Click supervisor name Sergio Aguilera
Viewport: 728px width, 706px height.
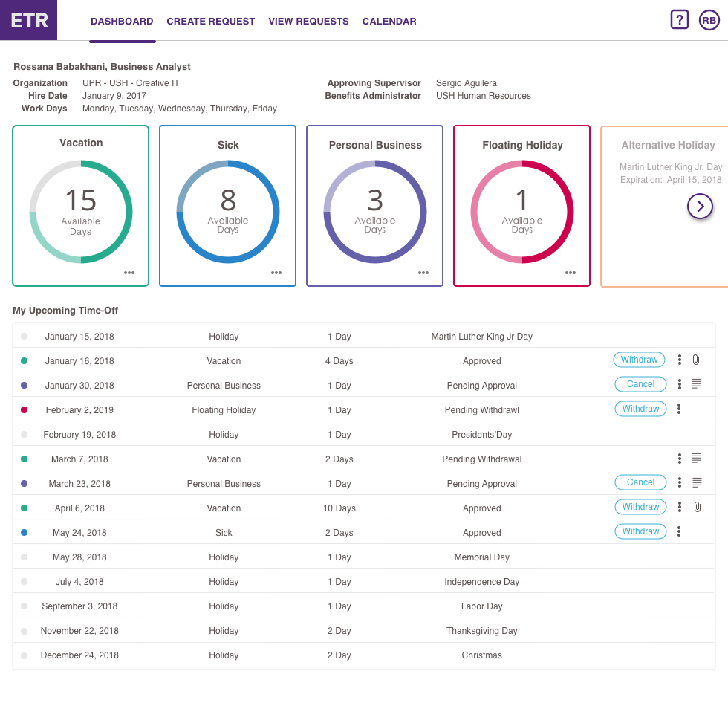point(467,83)
